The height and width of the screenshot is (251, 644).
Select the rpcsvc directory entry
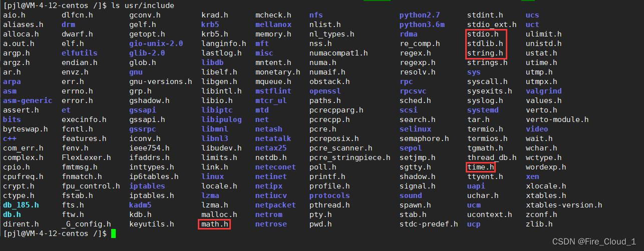point(413,91)
